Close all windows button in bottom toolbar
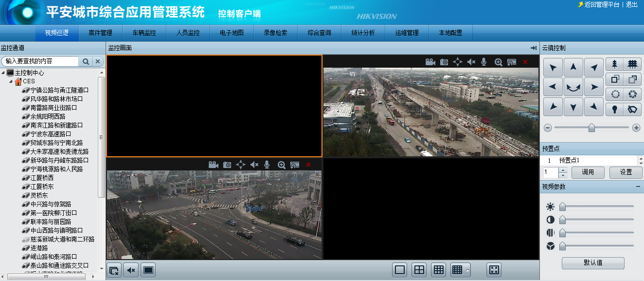Viewport: 644px width, 281px height. (x=114, y=270)
